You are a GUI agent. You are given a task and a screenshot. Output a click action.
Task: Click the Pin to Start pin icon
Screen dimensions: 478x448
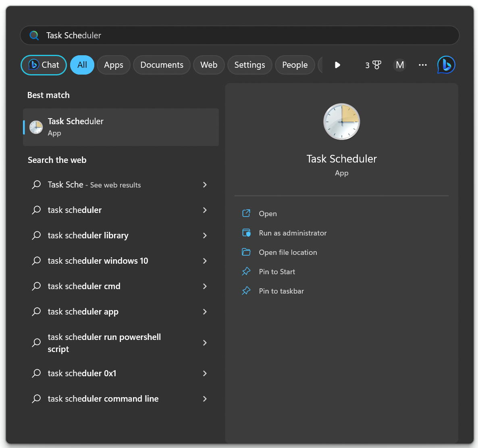(x=246, y=271)
